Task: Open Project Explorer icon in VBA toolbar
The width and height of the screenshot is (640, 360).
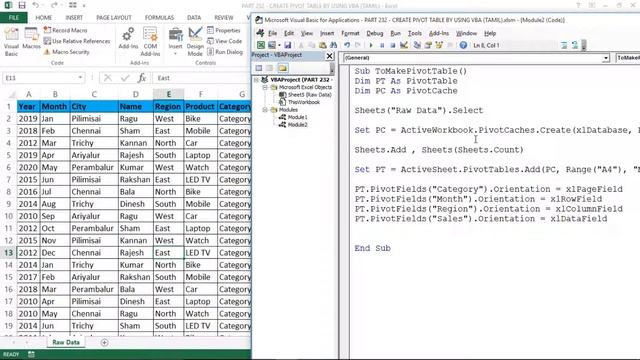Action: (x=417, y=45)
